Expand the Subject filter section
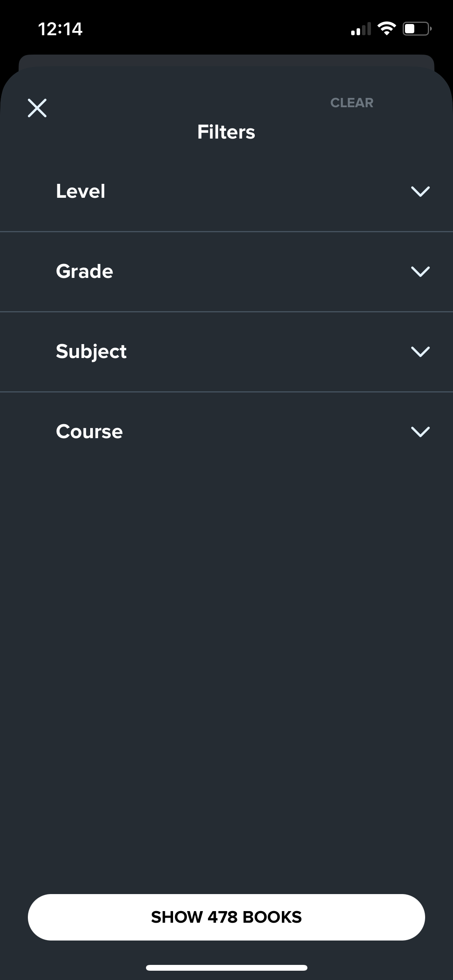The image size is (453, 980). [x=226, y=351]
